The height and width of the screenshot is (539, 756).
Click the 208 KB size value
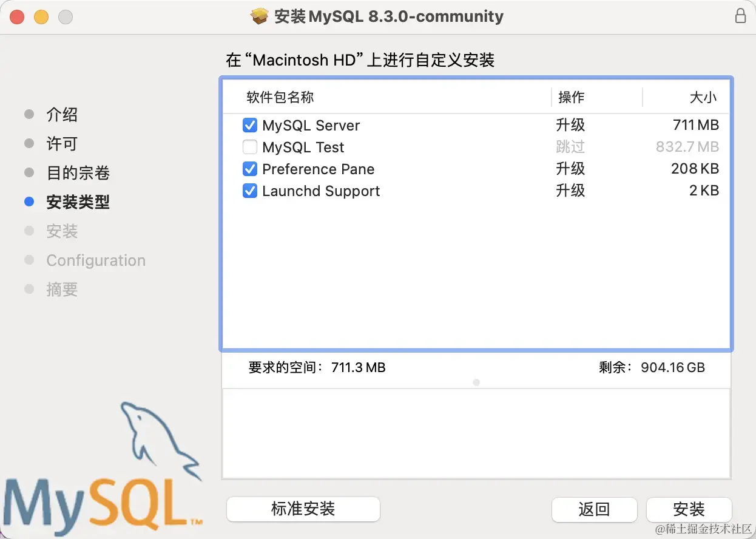[x=695, y=169]
